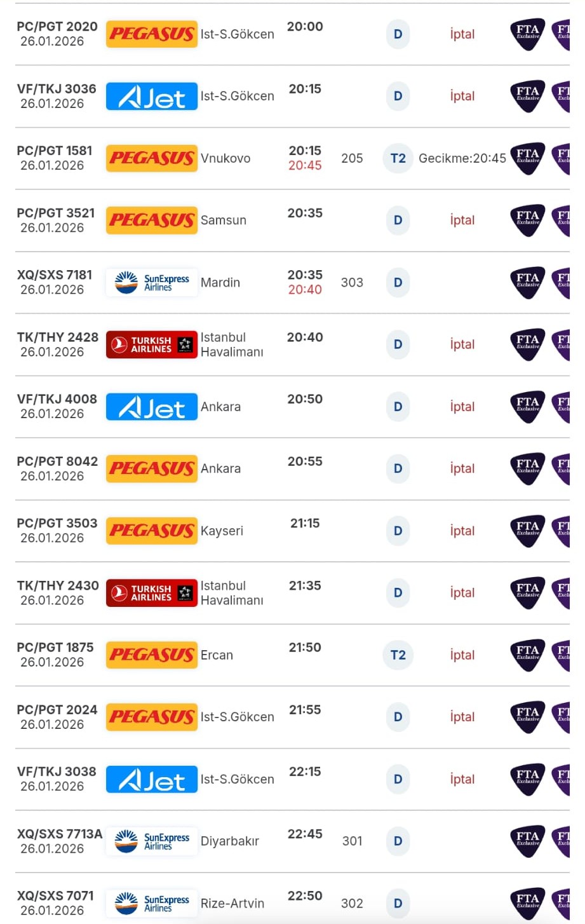The width and height of the screenshot is (585, 924).
Task: Select flight number XQ/SXS 7713A
Action: pos(59,834)
